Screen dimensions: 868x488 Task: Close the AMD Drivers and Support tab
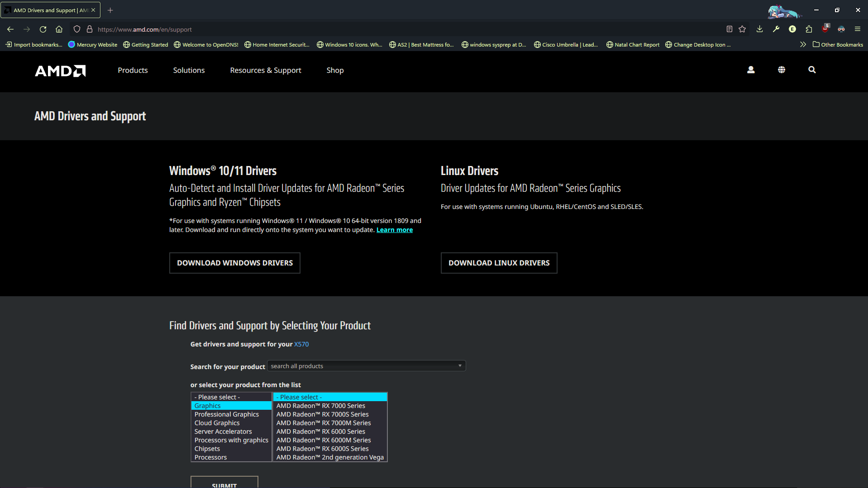coord(93,10)
